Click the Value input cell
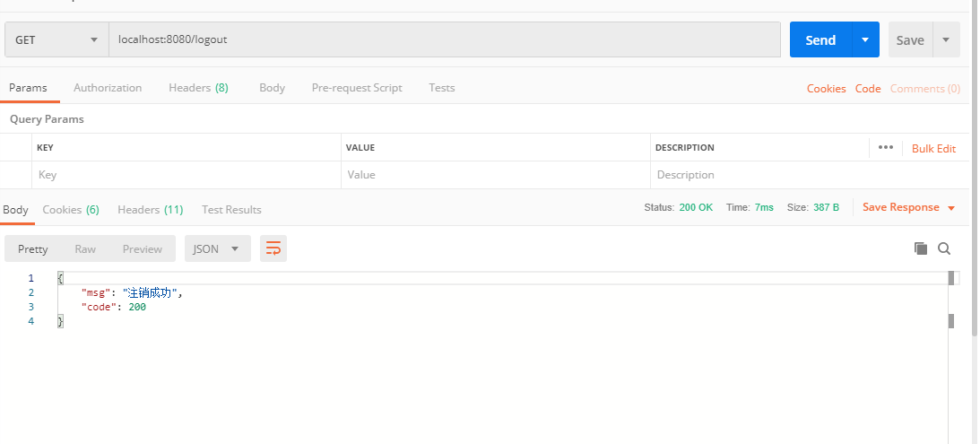Viewport: 980px width, 444px height. 496,175
